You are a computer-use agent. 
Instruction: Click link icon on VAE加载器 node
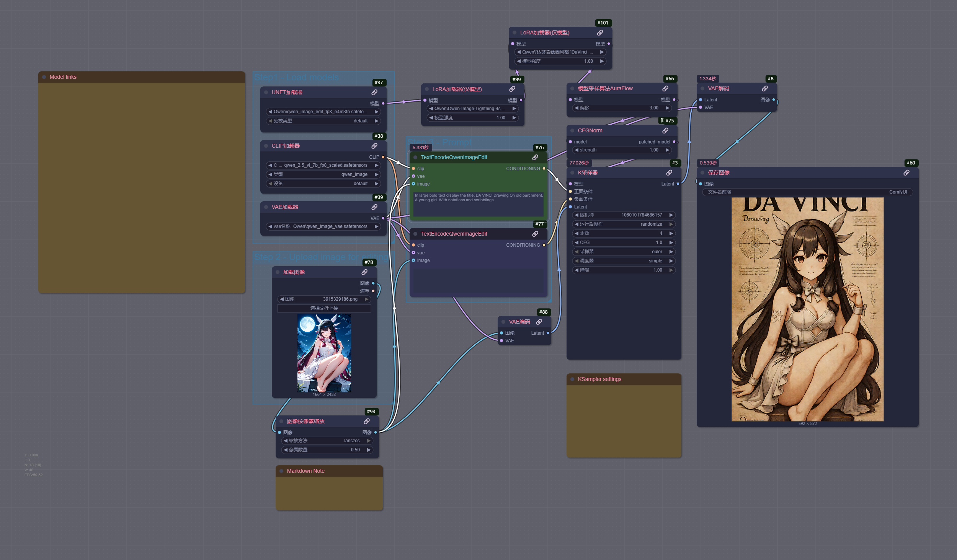[374, 207]
